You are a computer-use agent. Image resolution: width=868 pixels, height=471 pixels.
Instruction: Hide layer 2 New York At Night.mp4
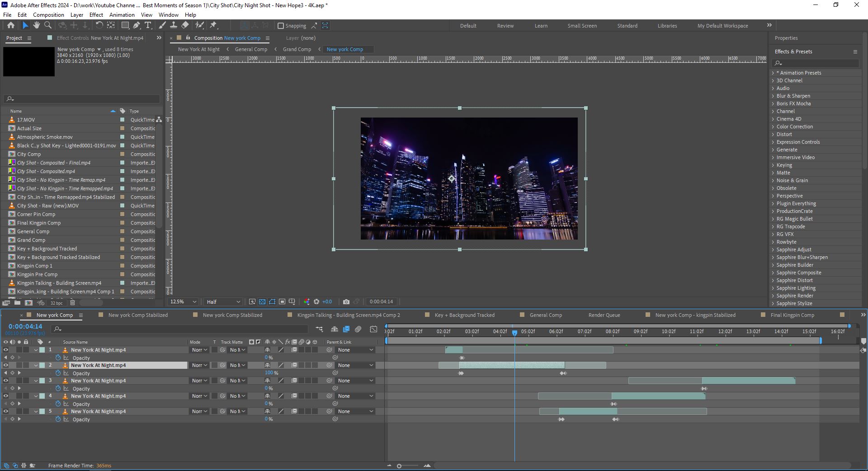coord(6,365)
